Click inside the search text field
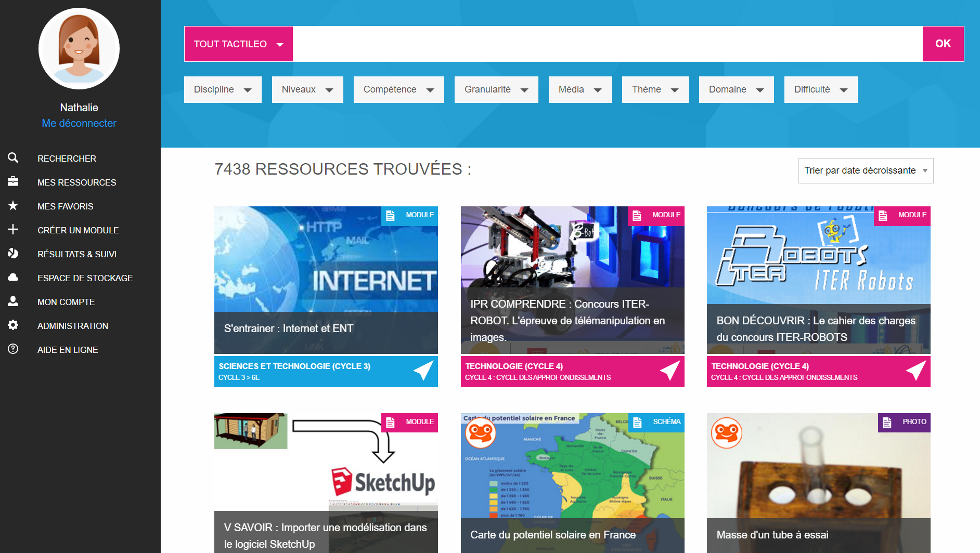Image resolution: width=980 pixels, height=553 pixels. tap(607, 44)
